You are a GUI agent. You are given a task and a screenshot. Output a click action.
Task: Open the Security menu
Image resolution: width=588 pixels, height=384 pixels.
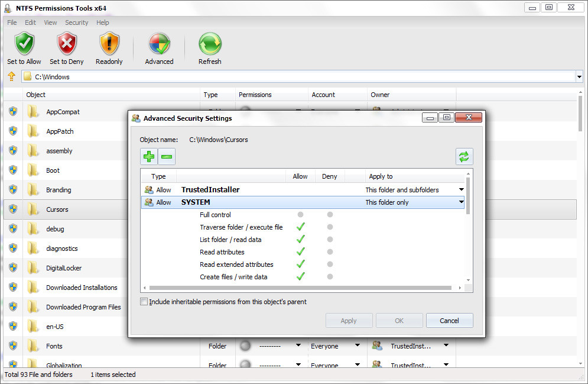click(76, 22)
